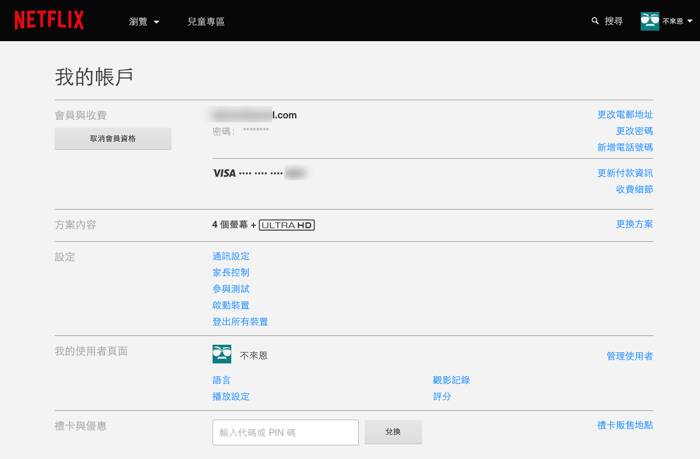Open 語言 language settings
This screenshot has height=459, width=700.
(x=221, y=380)
